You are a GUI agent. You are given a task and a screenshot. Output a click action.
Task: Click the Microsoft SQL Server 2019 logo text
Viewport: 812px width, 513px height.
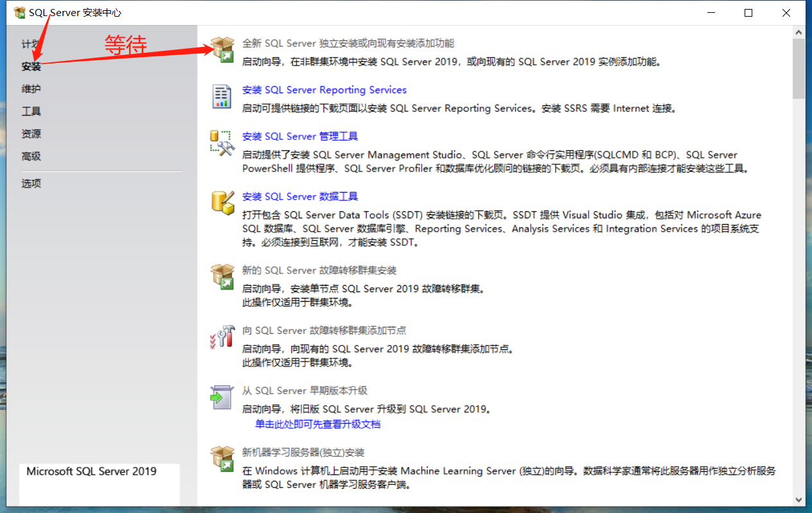91,471
